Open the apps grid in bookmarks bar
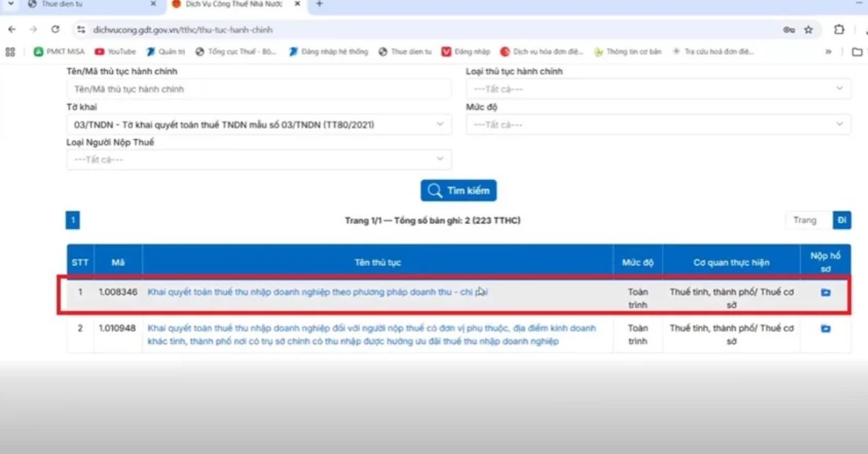The image size is (868, 454). pos(10,51)
